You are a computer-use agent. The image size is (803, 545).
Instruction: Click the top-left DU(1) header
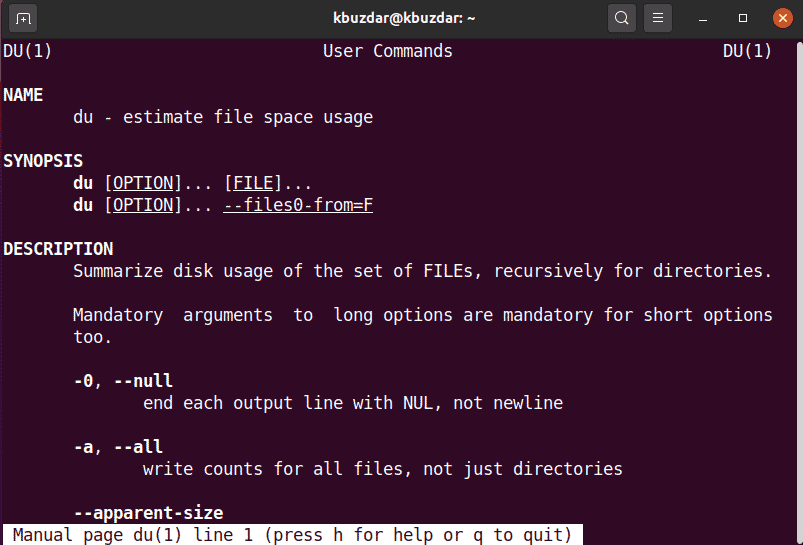[x=28, y=51]
